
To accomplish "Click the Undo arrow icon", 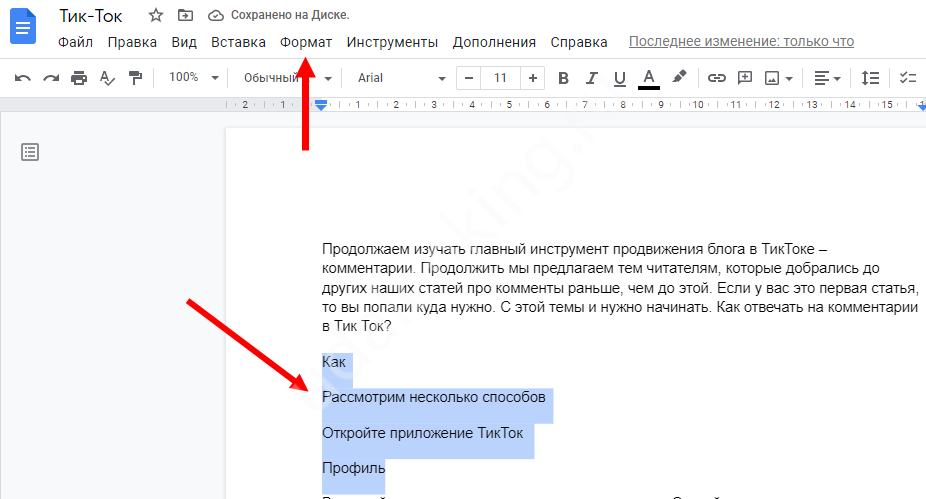I will point(22,78).
